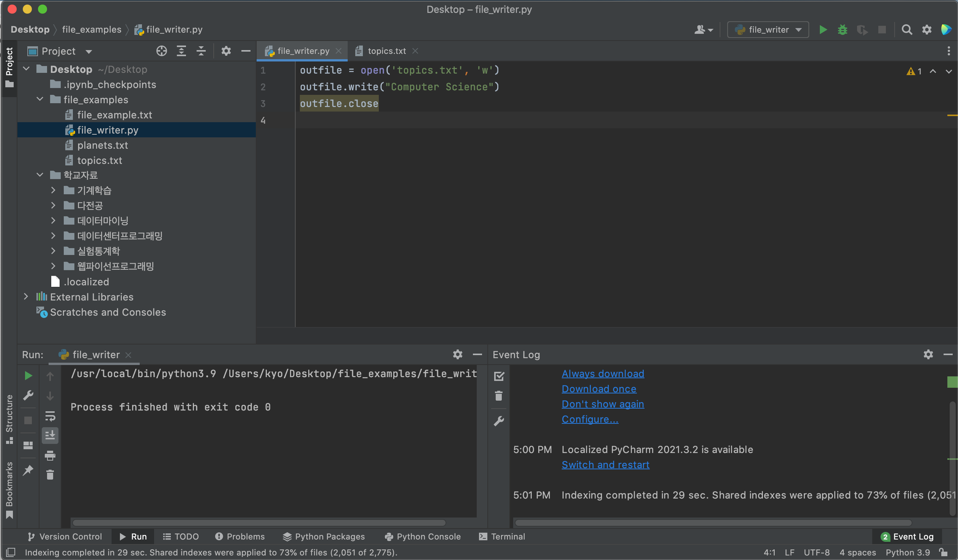The width and height of the screenshot is (958, 560).
Task: Click Switch and restart link
Action: pos(606,465)
